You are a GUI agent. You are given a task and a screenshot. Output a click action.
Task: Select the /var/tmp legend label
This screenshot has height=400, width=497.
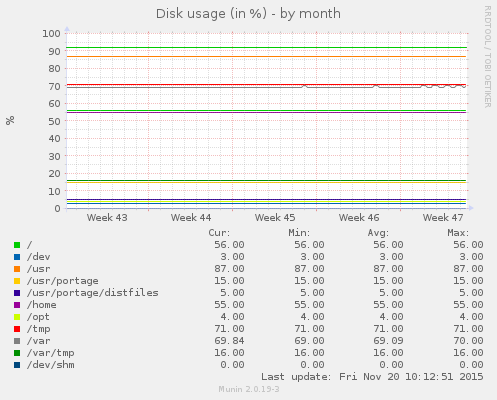51,353
